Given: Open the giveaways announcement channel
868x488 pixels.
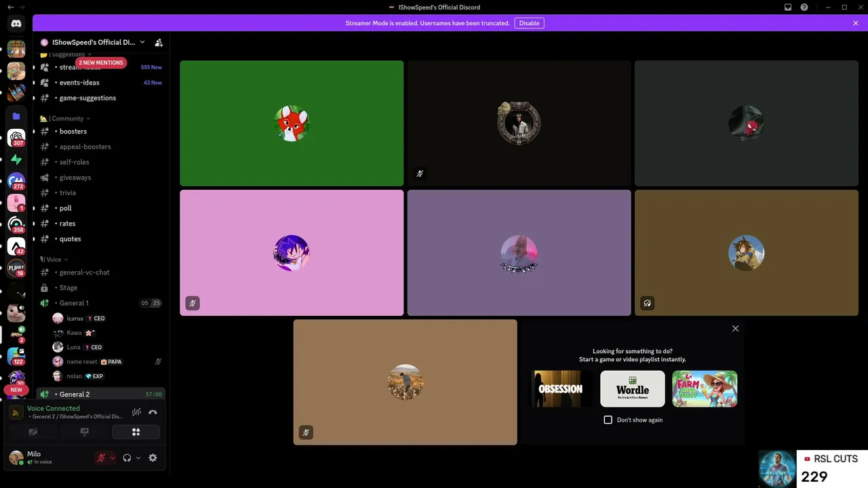Looking at the screenshot, I should pos(101,178).
